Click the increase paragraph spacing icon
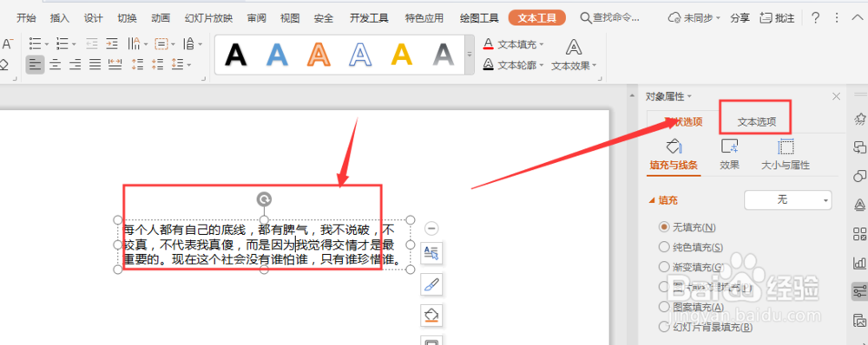 (138, 65)
